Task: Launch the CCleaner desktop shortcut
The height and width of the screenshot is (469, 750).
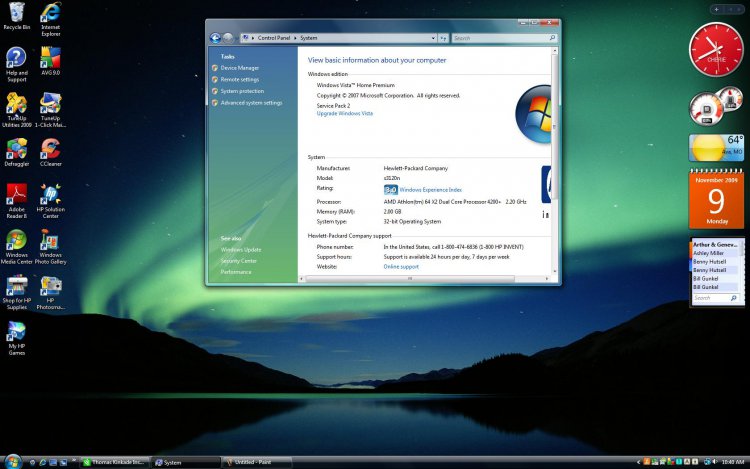Action: (x=50, y=152)
